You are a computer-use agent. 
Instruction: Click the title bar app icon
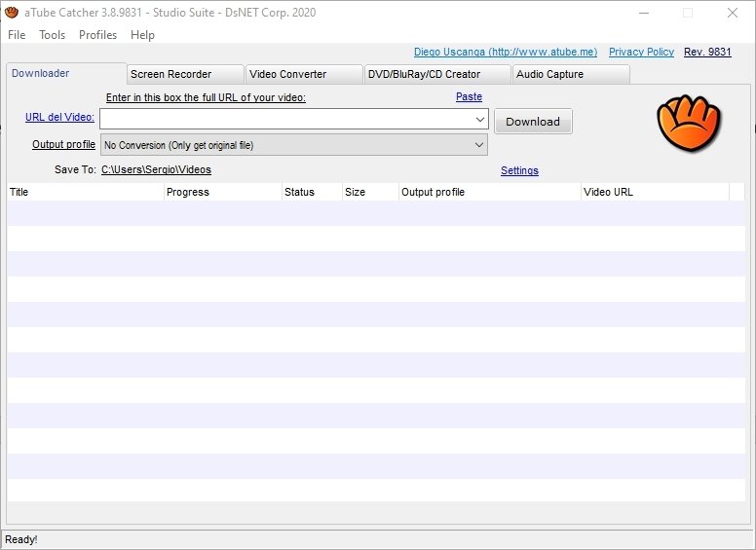11,13
